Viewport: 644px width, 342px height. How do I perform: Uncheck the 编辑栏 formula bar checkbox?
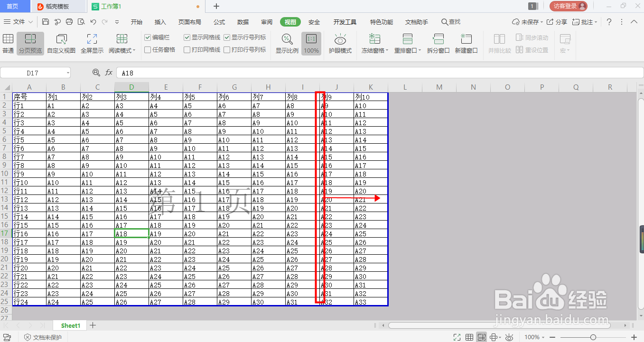coord(148,37)
